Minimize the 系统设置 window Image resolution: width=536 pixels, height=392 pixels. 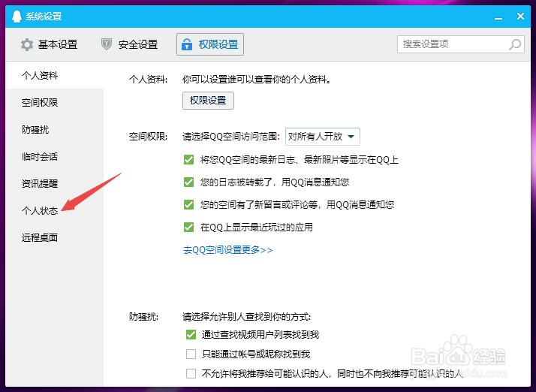coord(498,17)
